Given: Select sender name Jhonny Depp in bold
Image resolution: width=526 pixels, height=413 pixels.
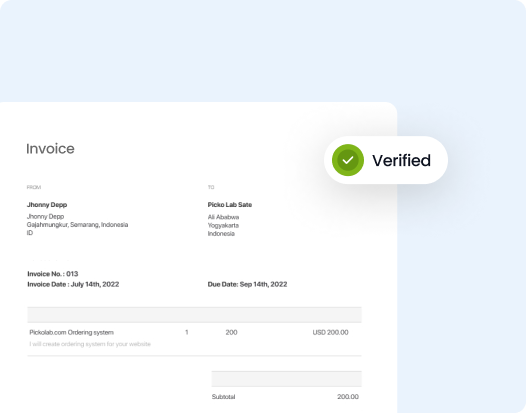Looking at the screenshot, I should (47, 205).
